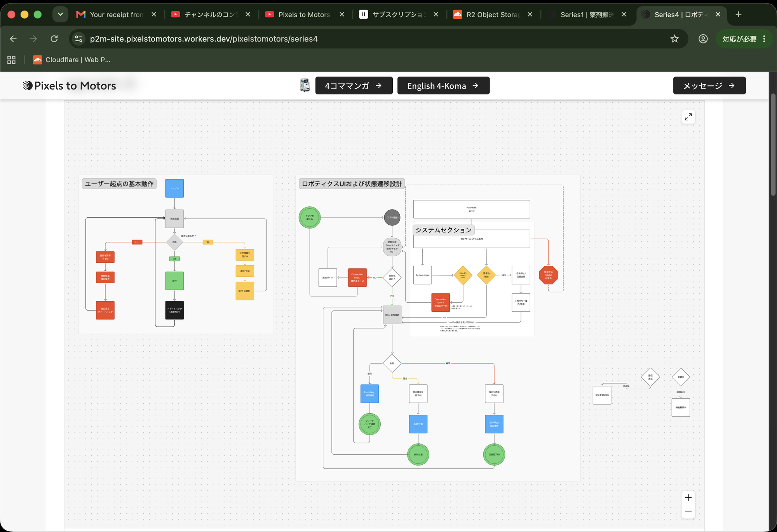Click the fullscreen expand icon on canvas
This screenshot has height=532, width=777.
tap(688, 117)
